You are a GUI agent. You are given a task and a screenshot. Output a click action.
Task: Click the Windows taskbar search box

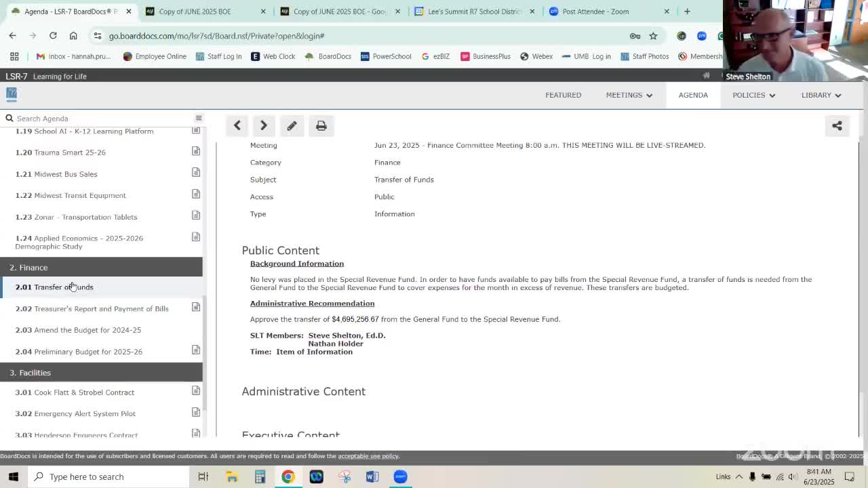[x=108, y=476]
